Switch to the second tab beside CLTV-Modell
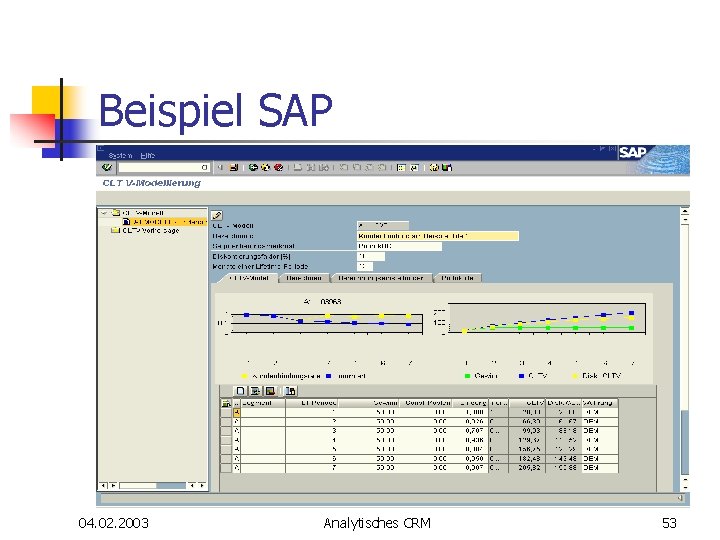Screen dimensions: 720x540 [304, 278]
